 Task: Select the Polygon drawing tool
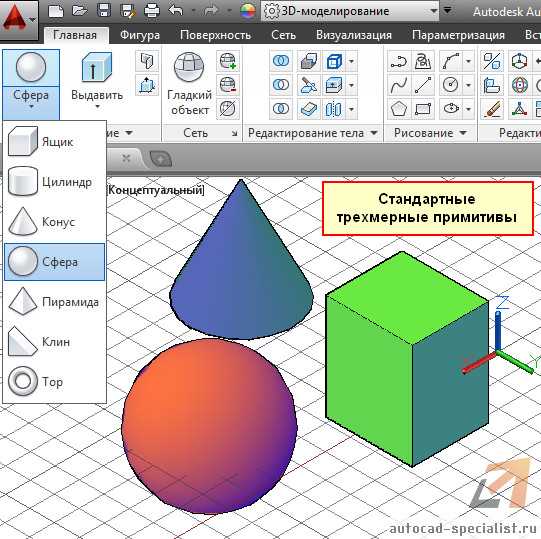coord(399,109)
